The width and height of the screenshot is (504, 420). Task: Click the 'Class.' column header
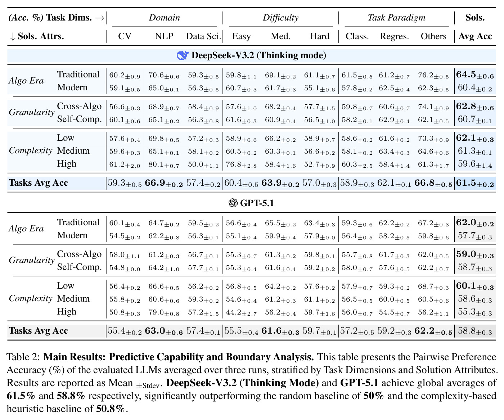357,36
